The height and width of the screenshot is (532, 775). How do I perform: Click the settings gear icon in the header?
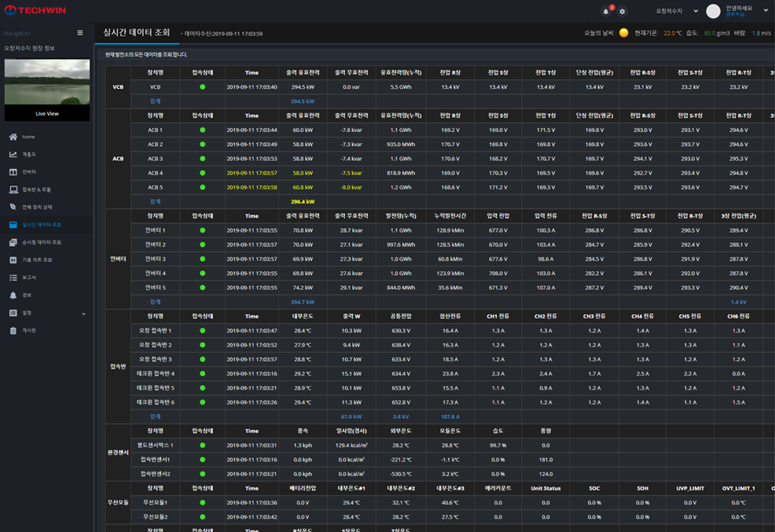[623, 12]
